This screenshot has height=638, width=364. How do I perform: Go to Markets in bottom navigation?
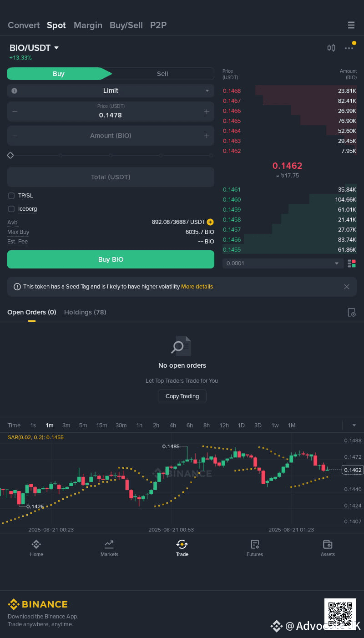(x=109, y=548)
